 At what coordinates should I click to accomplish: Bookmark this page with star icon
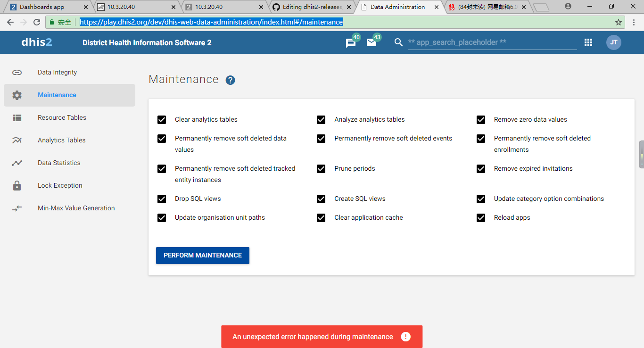619,22
